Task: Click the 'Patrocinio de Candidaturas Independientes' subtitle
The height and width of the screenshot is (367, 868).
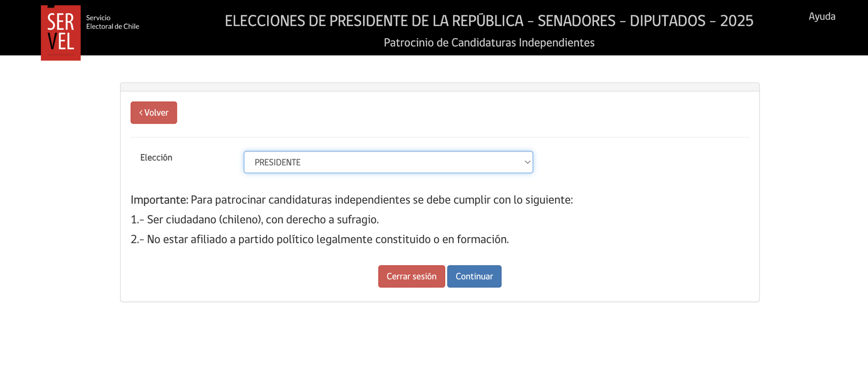Action: pyautogui.click(x=489, y=42)
